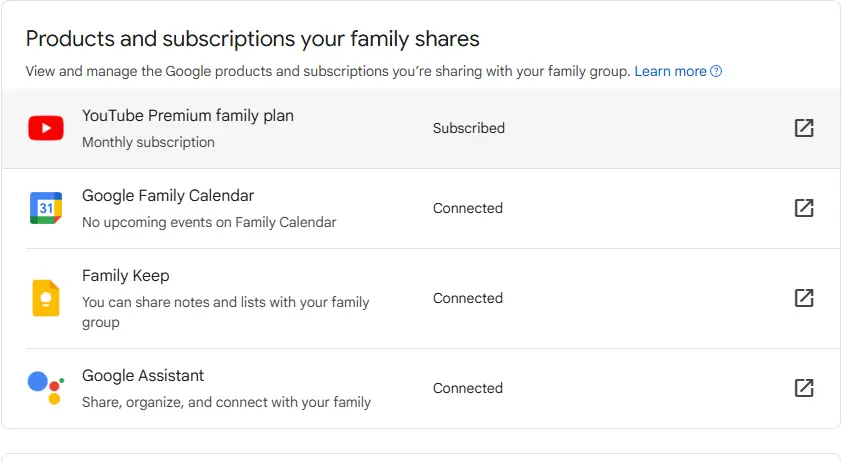This screenshot has height=462, width=857.
Task: Click the Google Assistant colored dots icon
Action: tap(46, 388)
